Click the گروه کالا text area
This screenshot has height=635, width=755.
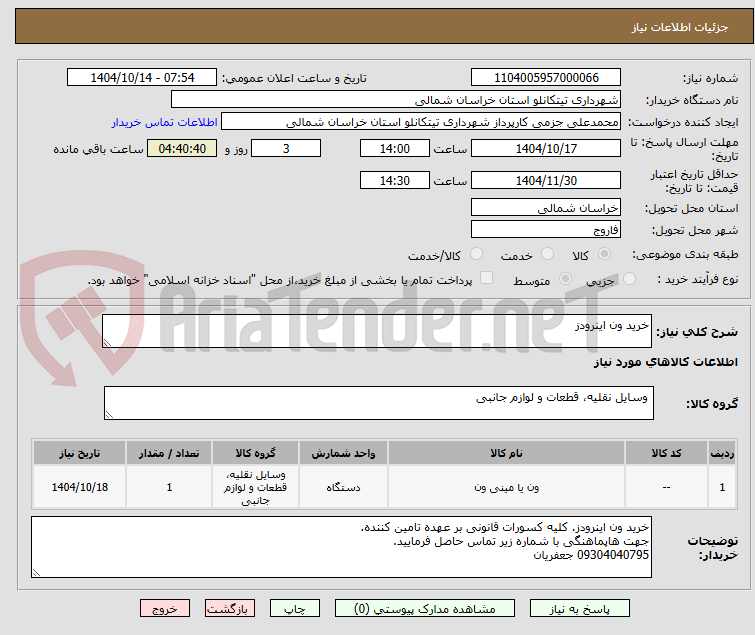point(379,403)
